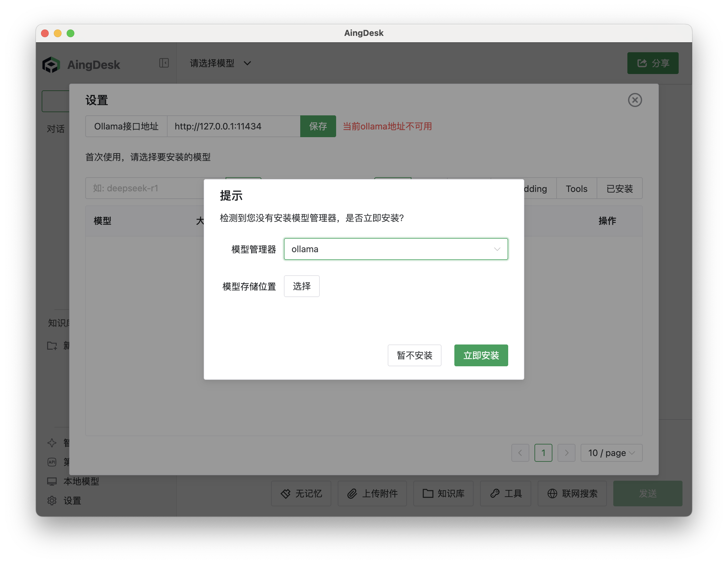Select 本地模型 monitor icon in sidebar

coord(52,481)
